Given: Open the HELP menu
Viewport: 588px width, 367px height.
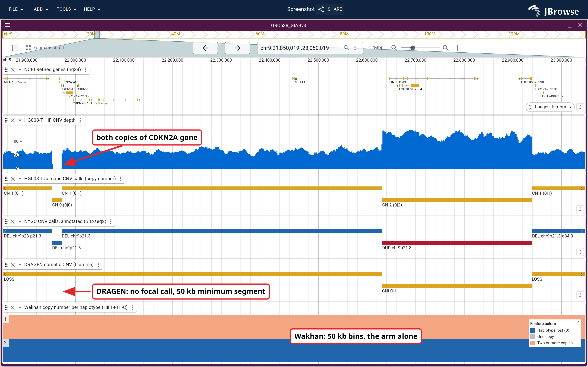Looking at the screenshot, I should tap(92, 9).
